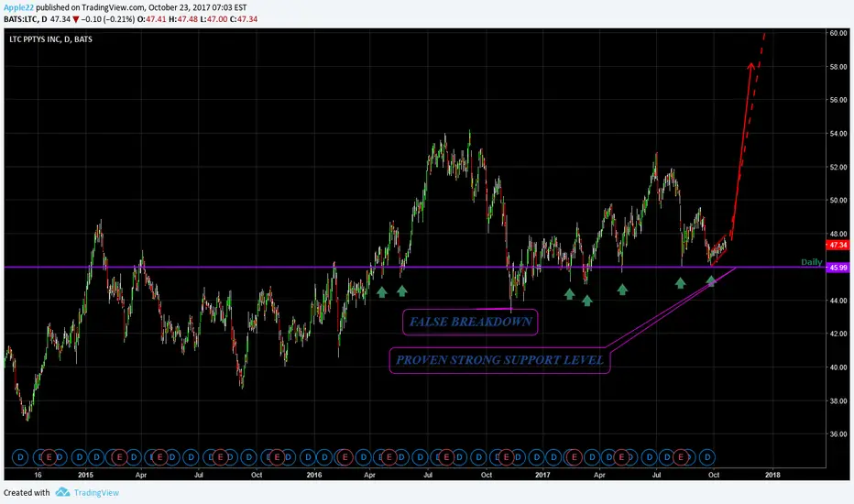The image size is (854, 504).
Task: Click the 58.00 price axis label
Action: click(838, 67)
